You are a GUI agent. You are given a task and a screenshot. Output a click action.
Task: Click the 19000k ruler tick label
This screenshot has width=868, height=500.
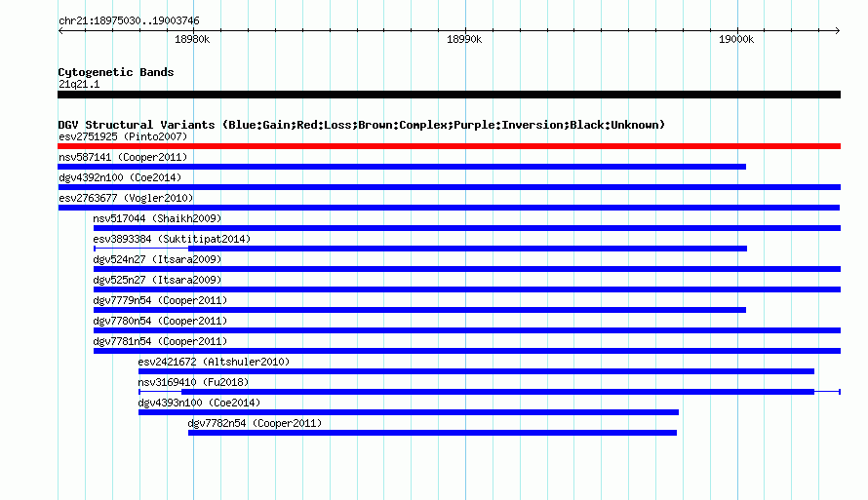pyautogui.click(x=736, y=39)
